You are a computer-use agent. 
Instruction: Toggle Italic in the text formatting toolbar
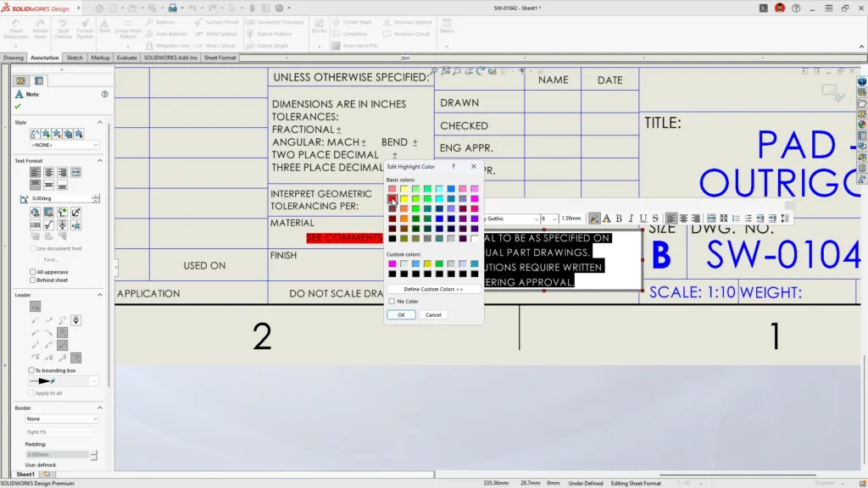coord(631,219)
